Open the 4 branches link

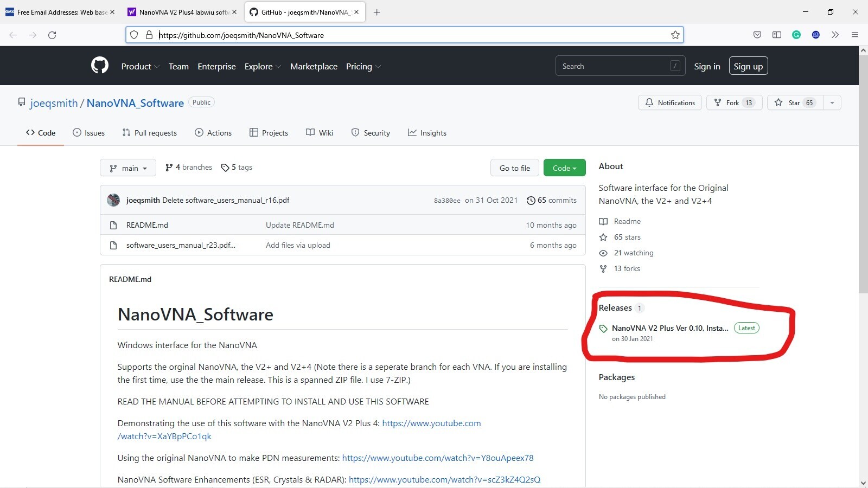(189, 168)
